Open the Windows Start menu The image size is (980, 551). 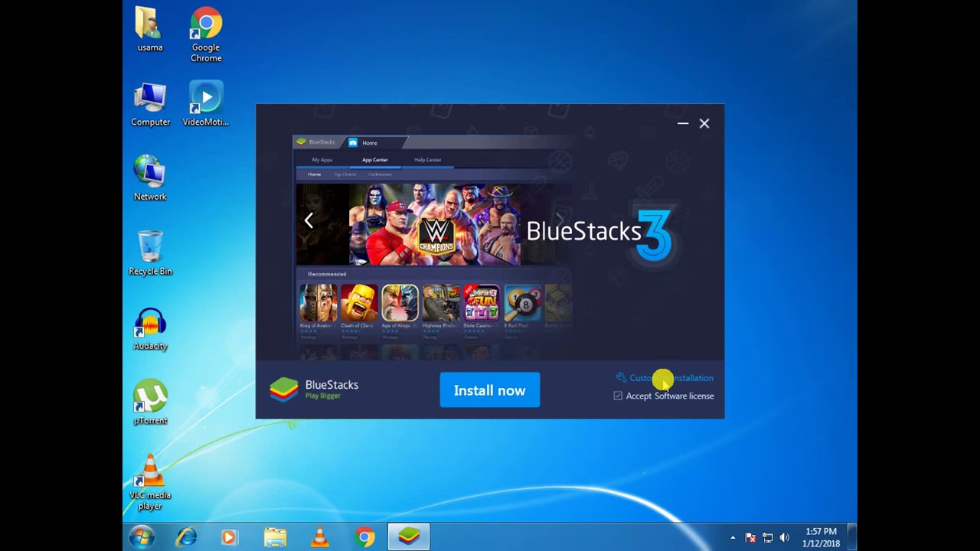click(x=142, y=537)
